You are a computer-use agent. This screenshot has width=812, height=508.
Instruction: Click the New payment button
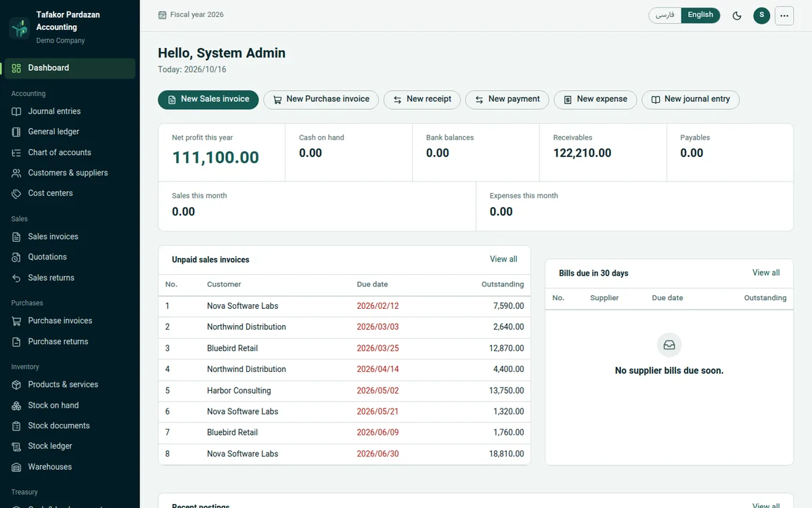[x=507, y=100]
